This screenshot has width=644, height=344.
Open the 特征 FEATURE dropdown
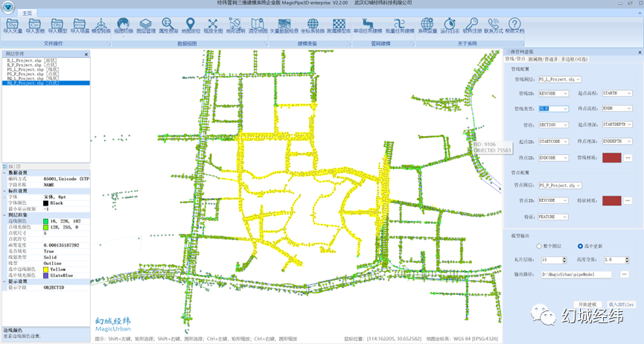tap(553, 217)
